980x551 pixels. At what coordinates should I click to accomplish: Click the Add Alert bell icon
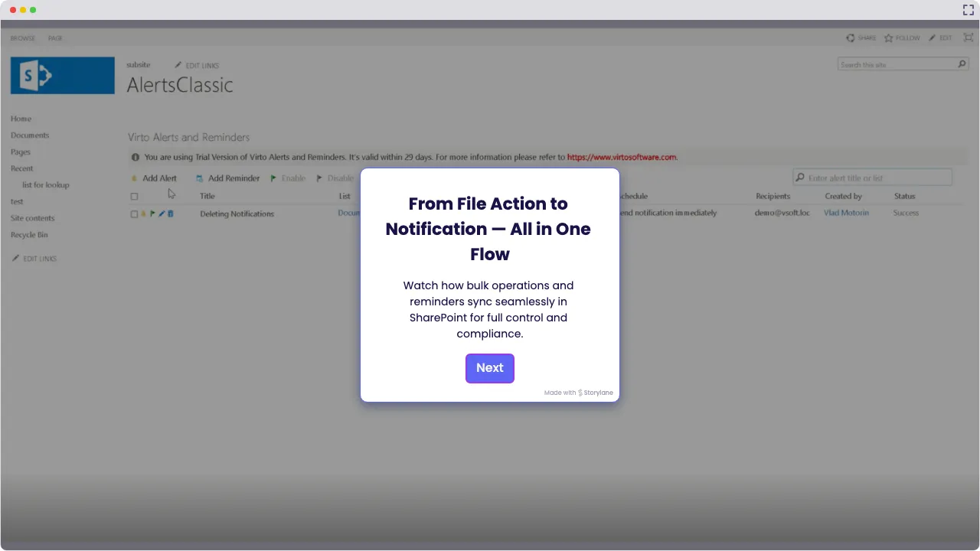(x=135, y=178)
